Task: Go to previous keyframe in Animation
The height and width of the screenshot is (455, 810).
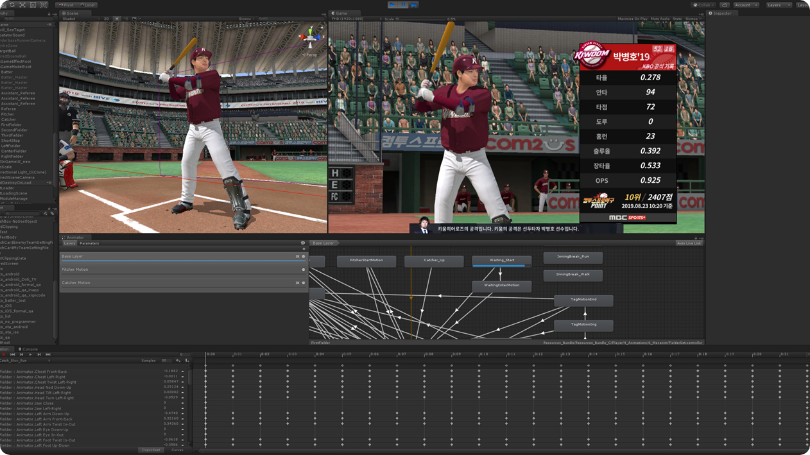Action: click(x=21, y=354)
